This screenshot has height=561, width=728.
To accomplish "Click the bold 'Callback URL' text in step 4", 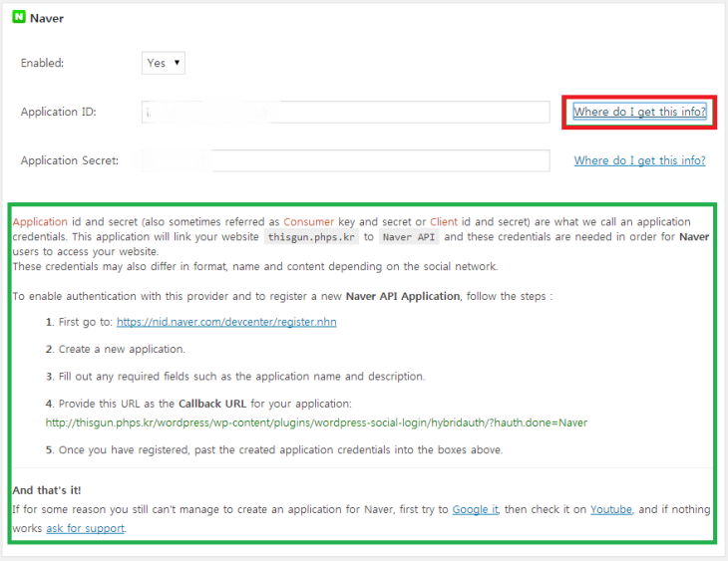I will click(212, 404).
